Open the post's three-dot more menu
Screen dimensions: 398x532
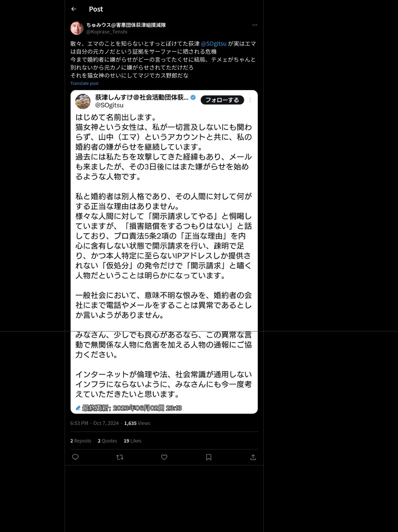255,25
